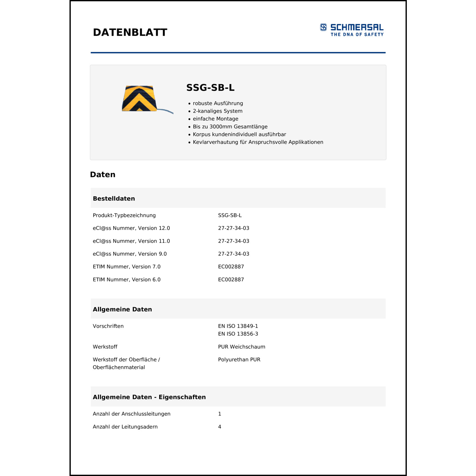
Task: Click 'eCl@ss Nummer, Version 12.0' label
Action: (131, 228)
